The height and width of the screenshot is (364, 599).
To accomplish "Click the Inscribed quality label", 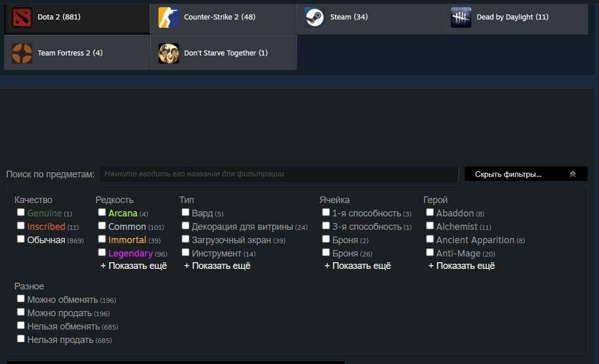I will click(46, 227).
